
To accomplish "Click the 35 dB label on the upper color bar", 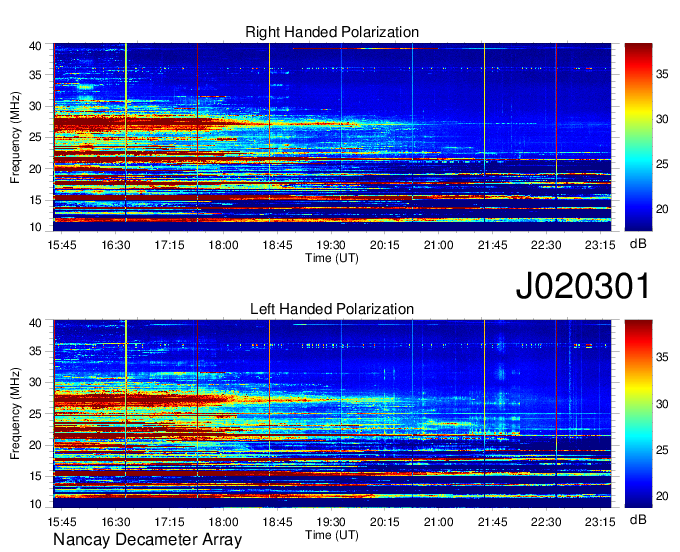I will click(663, 74).
